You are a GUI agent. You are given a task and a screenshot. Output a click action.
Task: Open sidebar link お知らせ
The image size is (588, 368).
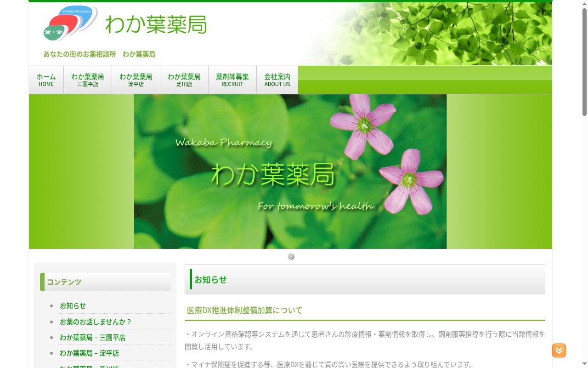pyautogui.click(x=73, y=305)
